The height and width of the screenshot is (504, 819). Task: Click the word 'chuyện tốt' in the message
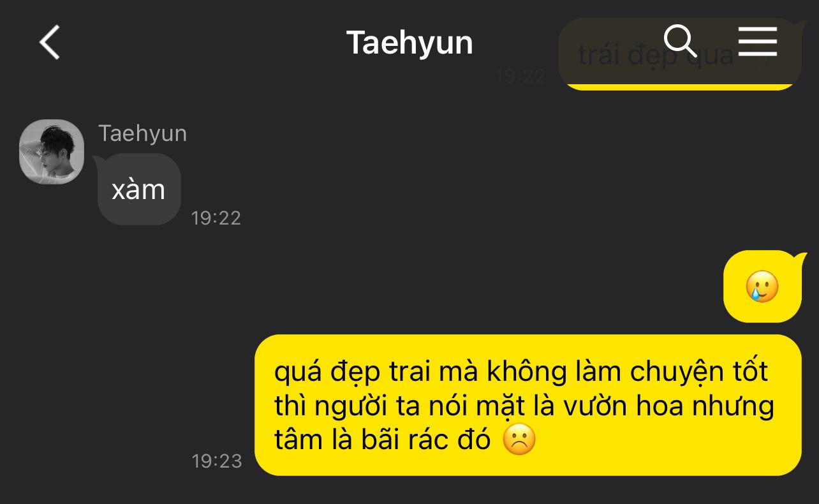point(703,372)
